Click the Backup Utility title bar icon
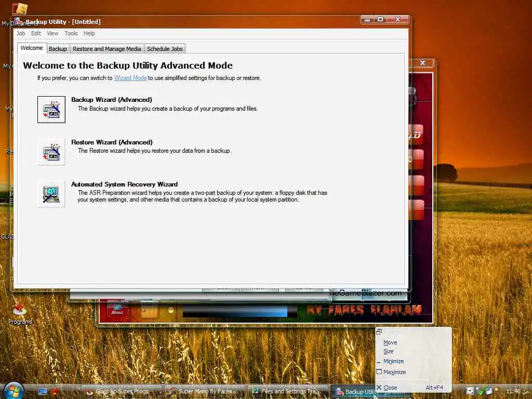 pyautogui.click(x=19, y=21)
